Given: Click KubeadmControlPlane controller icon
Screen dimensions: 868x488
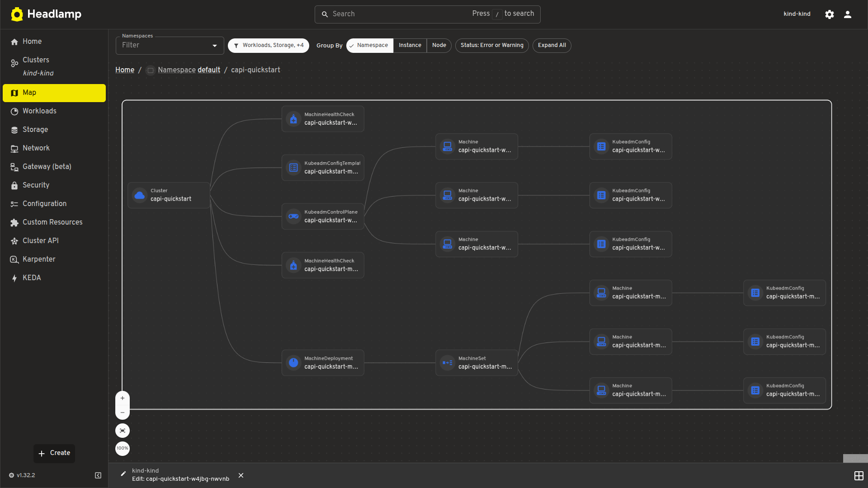Looking at the screenshot, I should pyautogui.click(x=293, y=216).
